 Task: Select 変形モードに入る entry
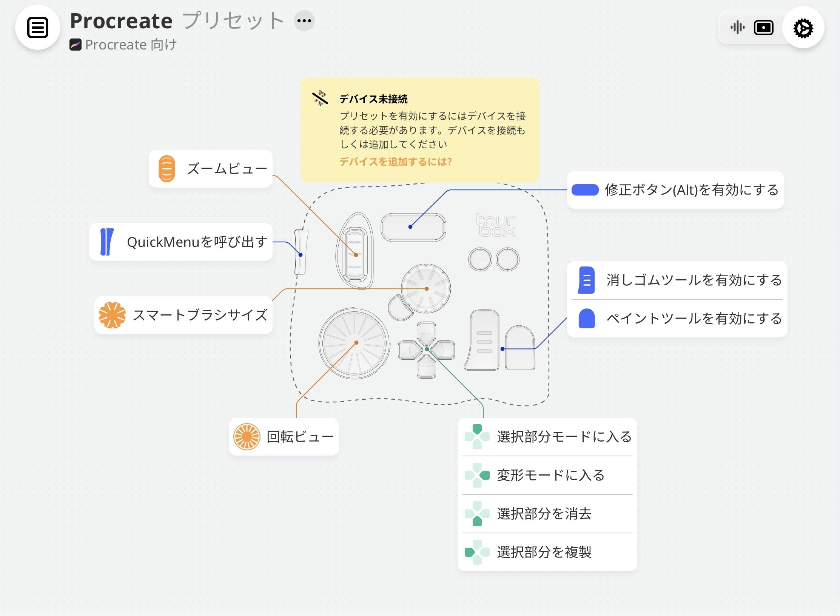[x=547, y=475]
